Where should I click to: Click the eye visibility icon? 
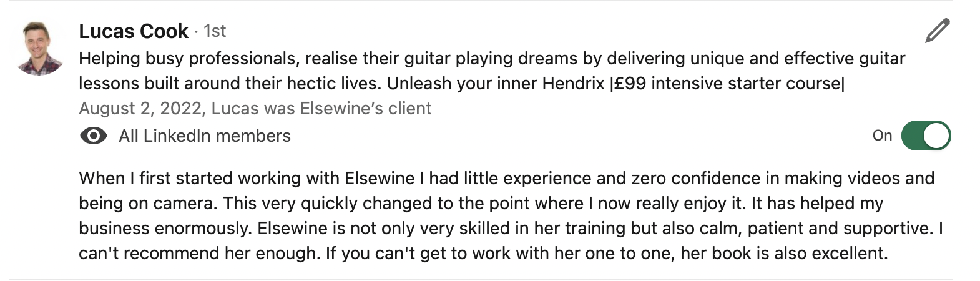(x=93, y=136)
